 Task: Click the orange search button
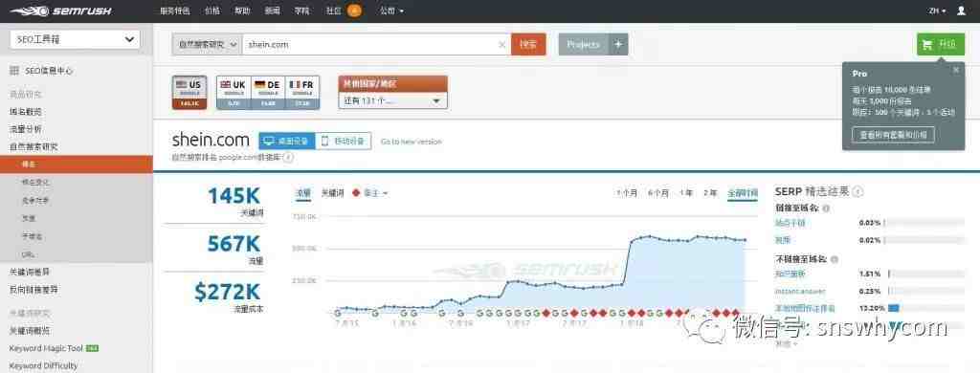[528, 44]
